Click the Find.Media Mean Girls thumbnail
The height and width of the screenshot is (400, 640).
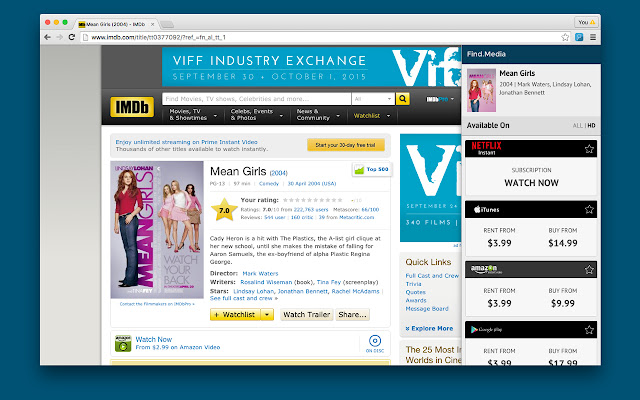481,90
